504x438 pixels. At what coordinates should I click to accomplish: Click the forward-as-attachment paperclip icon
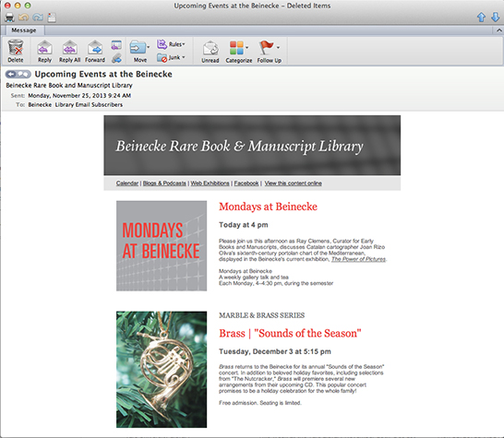116,58
